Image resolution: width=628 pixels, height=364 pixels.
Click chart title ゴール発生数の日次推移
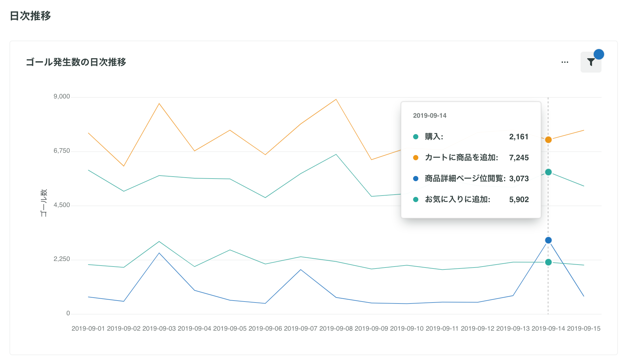(x=76, y=62)
